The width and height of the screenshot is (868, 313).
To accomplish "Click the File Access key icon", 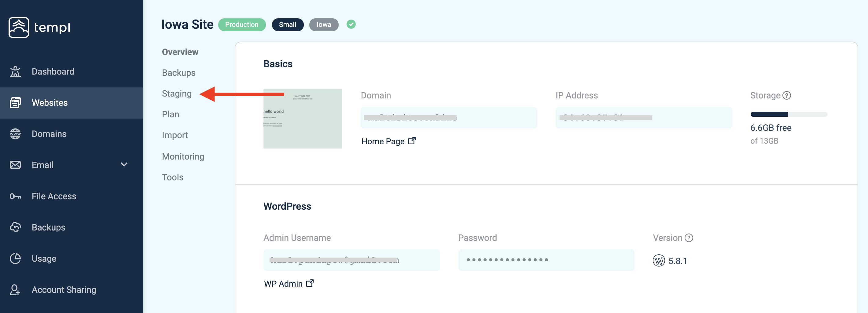I will 15,196.
